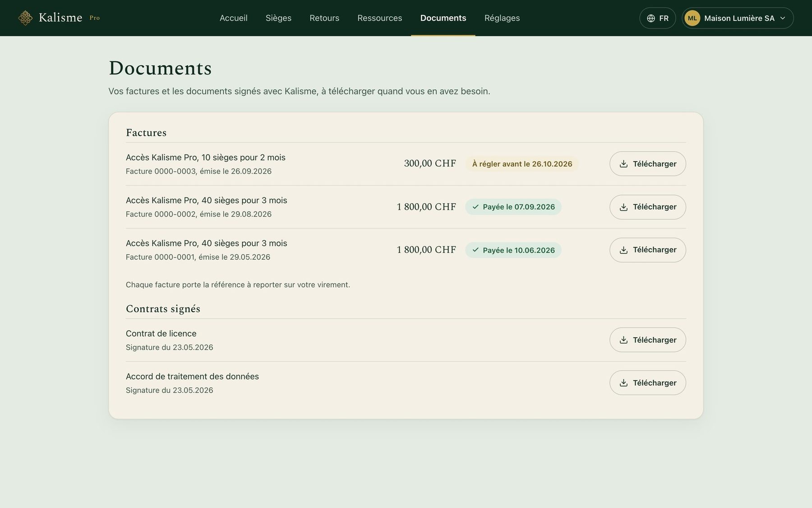The height and width of the screenshot is (508, 812).
Task: Click the 300,00 CHF amount
Action: tap(430, 163)
